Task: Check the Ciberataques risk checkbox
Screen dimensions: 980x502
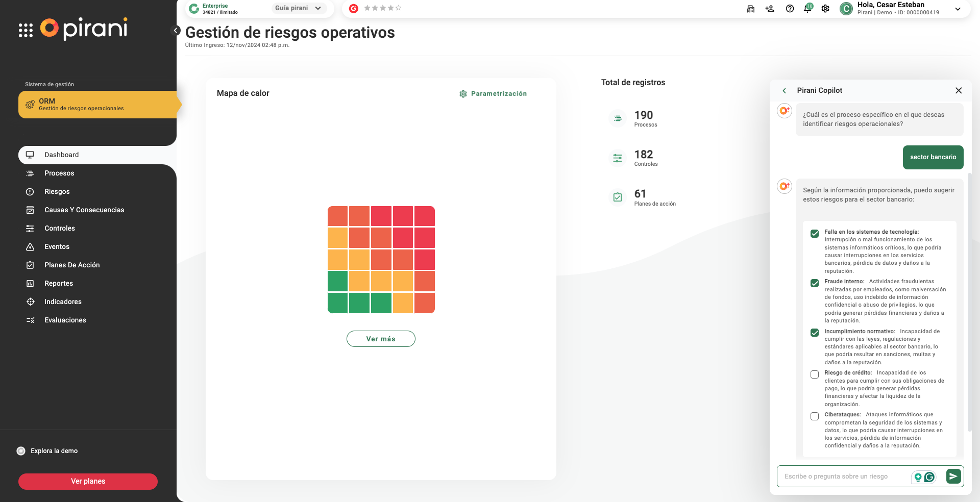Action: pyautogui.click(x=815, y=416)
